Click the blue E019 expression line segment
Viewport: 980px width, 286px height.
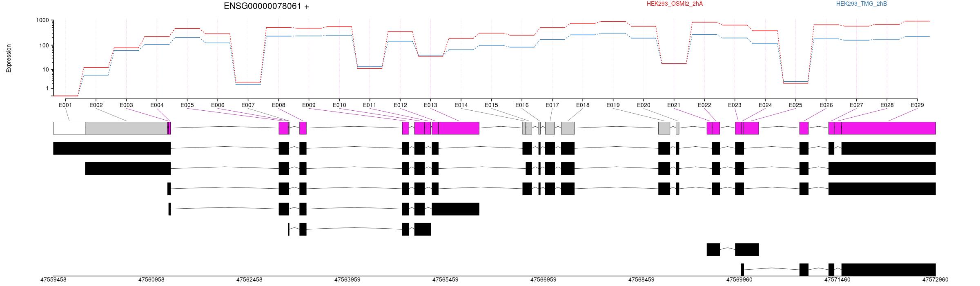click(x=613, y=33)
